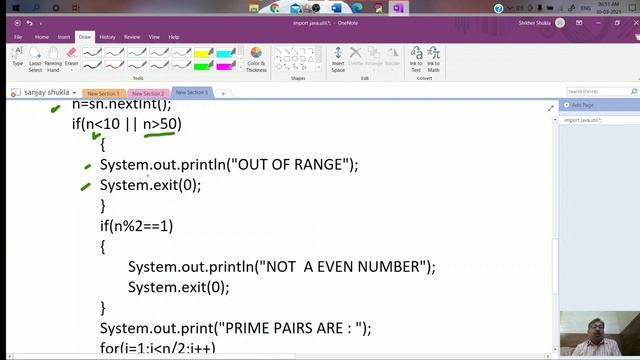Toggle full page view expand arrows
Viewport: 640px width, 360px height.
[551, 108]
